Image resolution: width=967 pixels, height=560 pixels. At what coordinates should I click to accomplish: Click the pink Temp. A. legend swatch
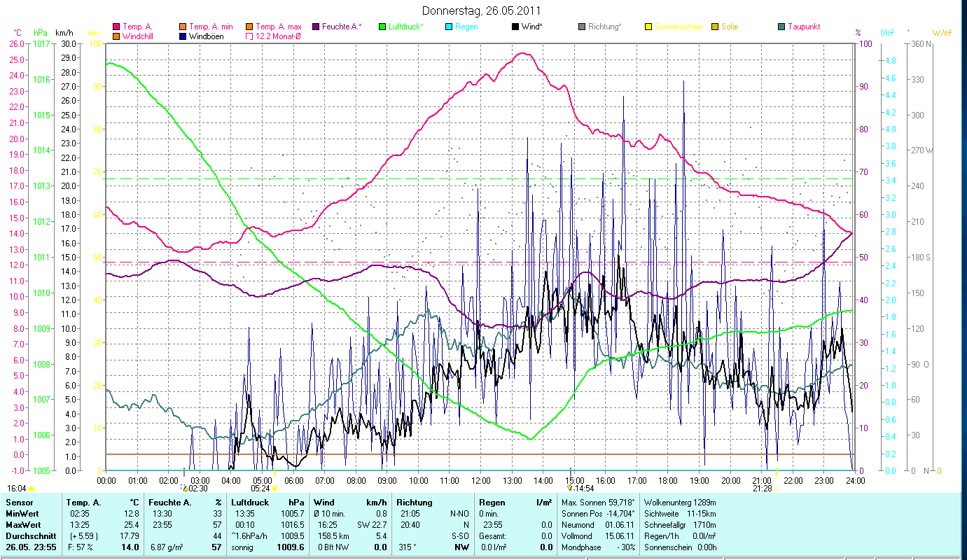[117, 27]
